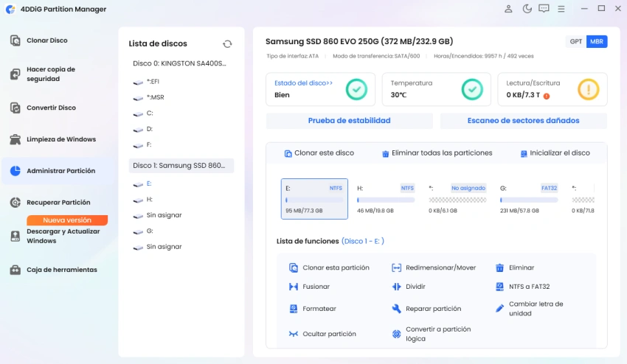This screenshot has height=364, width=627.
Task: Click Cambiar letra de unidad function
Action: [x=530, y=309]
